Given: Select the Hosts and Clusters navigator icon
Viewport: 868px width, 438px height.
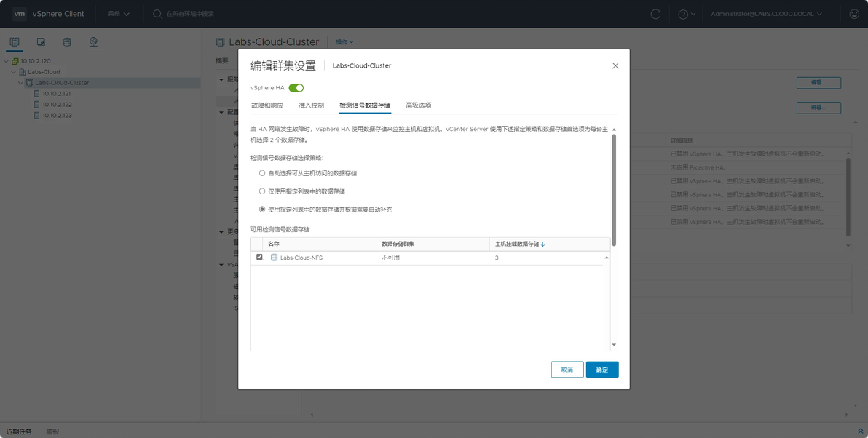Looking at the screenshot, I should click(x=15, y=42).
